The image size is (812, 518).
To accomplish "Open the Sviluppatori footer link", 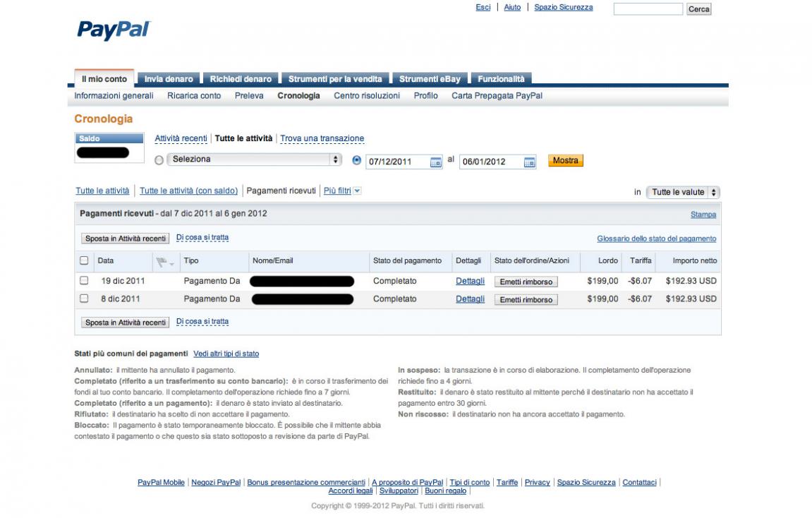I will click(x=399, y=490).
